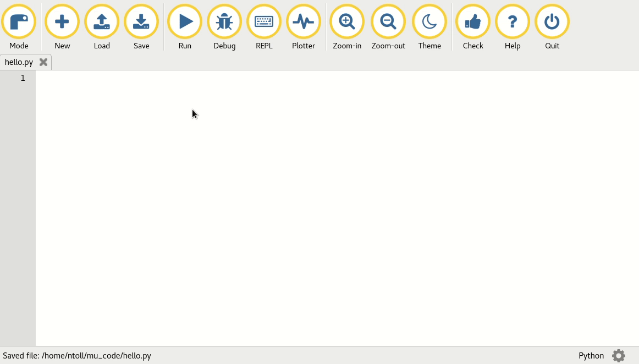Click the Python mode label in status bar
The width and height of the screenshot is (639, 364).
(591, 356)
